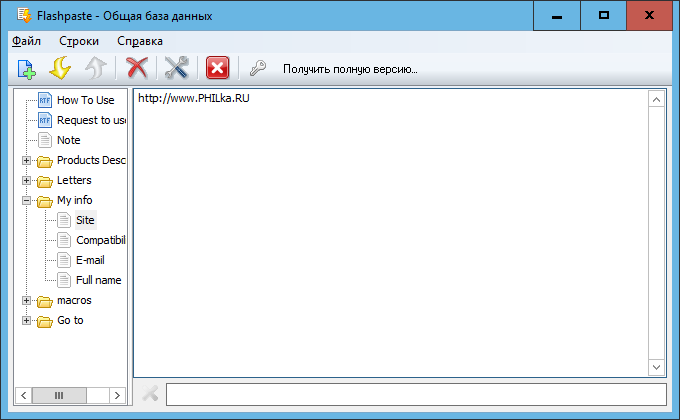This screenshot has width=680, height=420.
Task: Click the grey up arrow toolbar icon
Action: (95, 68)
